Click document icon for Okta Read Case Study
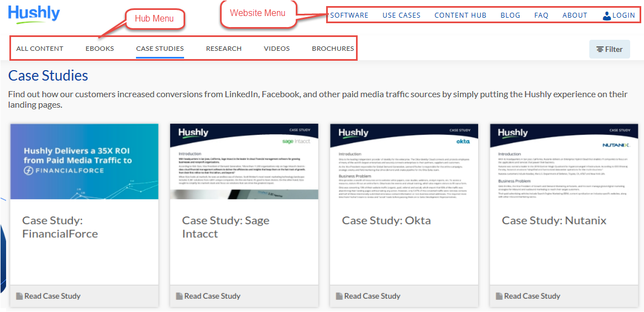 coord(339,296)
